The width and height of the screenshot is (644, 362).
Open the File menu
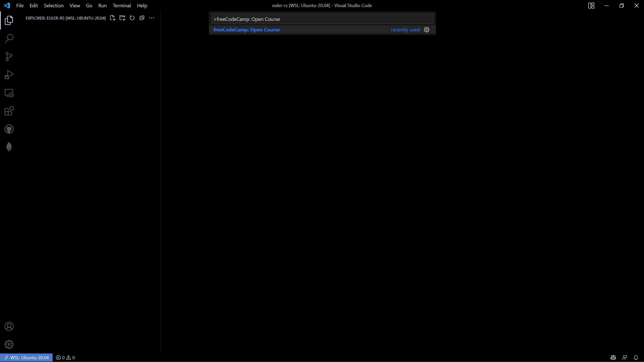tap(20, 6)
